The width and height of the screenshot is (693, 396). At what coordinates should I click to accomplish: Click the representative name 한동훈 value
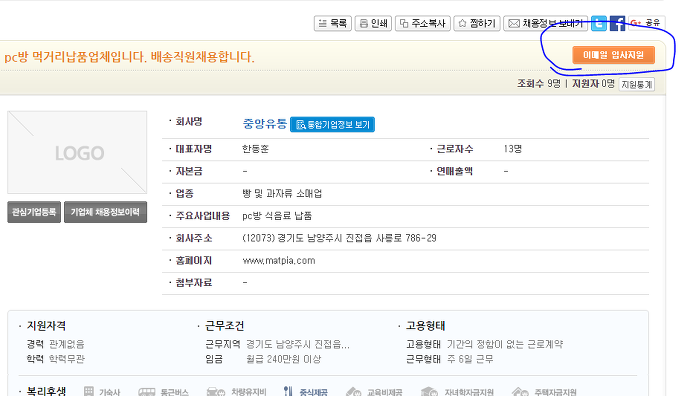point(255,149)
